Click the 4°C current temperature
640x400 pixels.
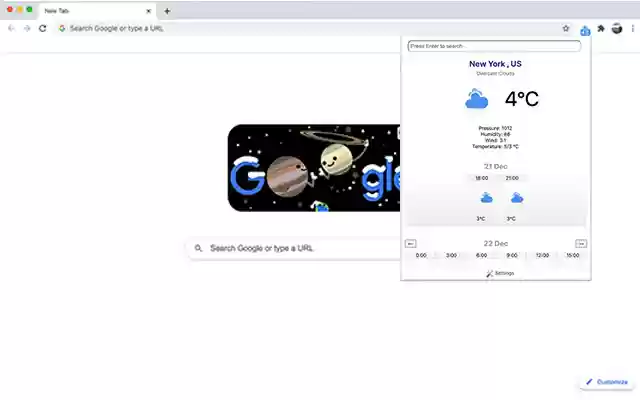coord(522,99)
